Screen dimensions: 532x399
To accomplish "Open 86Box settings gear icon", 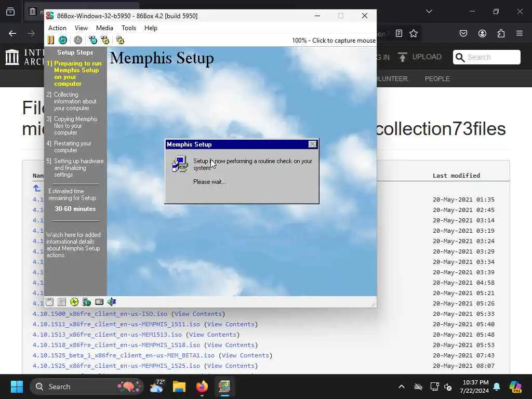I will [x=120, y=40].
